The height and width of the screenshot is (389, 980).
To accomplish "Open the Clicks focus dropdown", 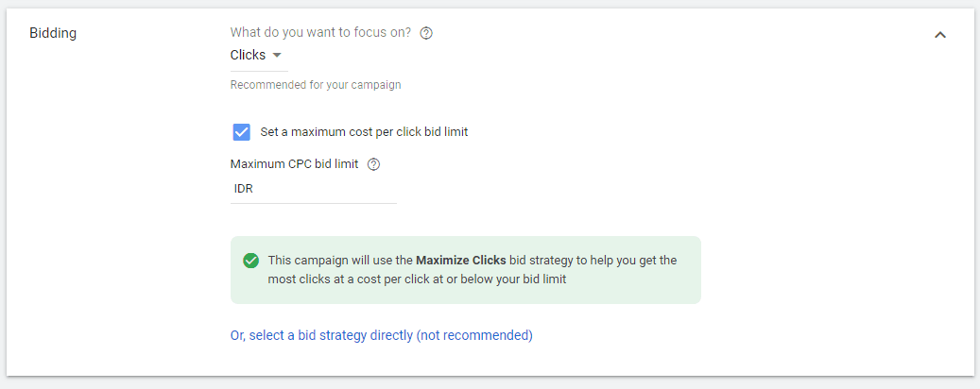I will click(x=249, y=55).
